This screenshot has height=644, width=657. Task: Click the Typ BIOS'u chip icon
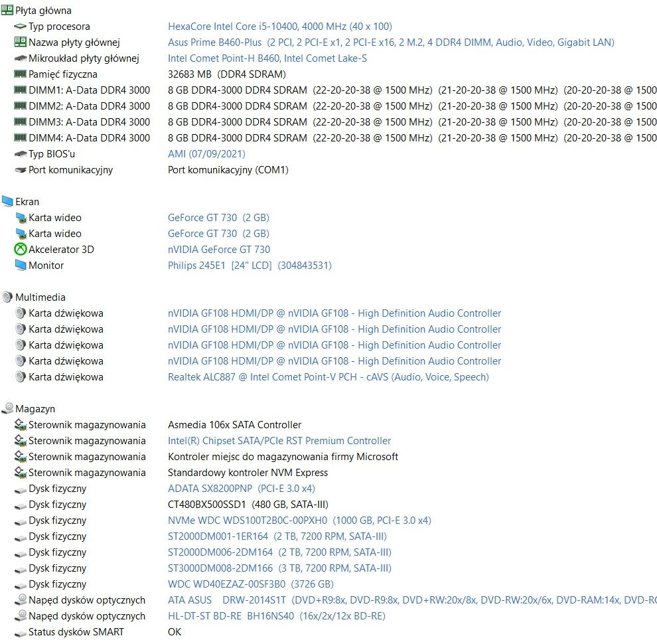20,154
